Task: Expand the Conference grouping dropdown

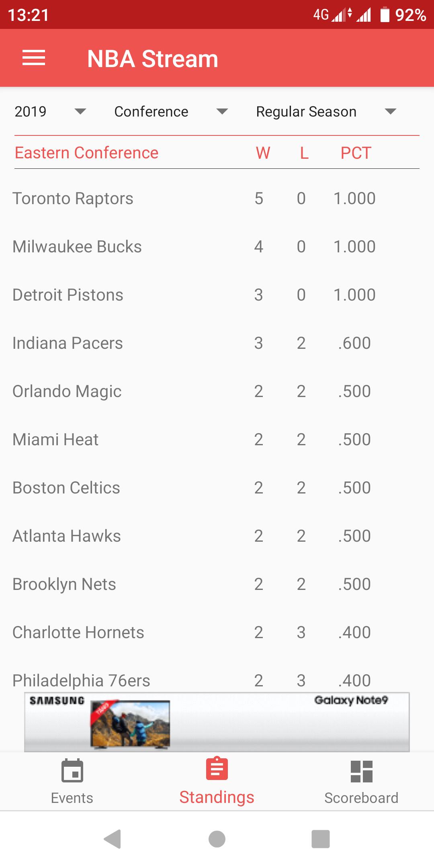Action: pyautogui.click(x=171, y=111)
